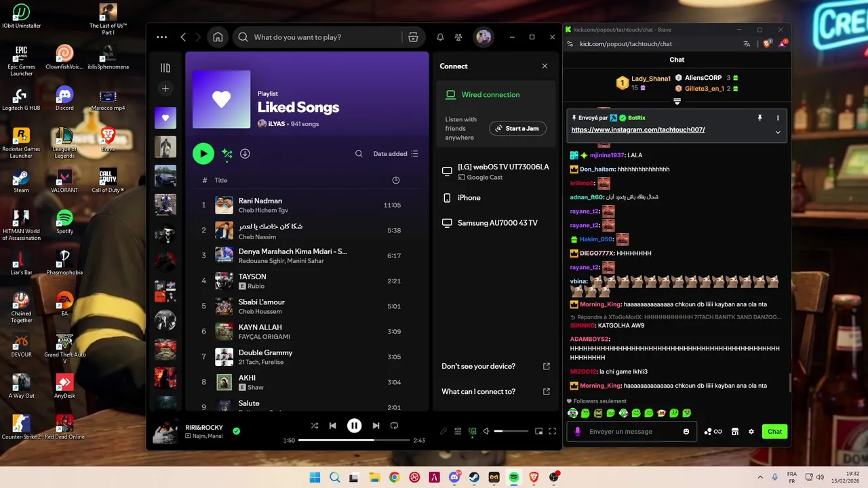Open the Windows Start menu
This screenshot has height=488, width=868.
point(315,477)
